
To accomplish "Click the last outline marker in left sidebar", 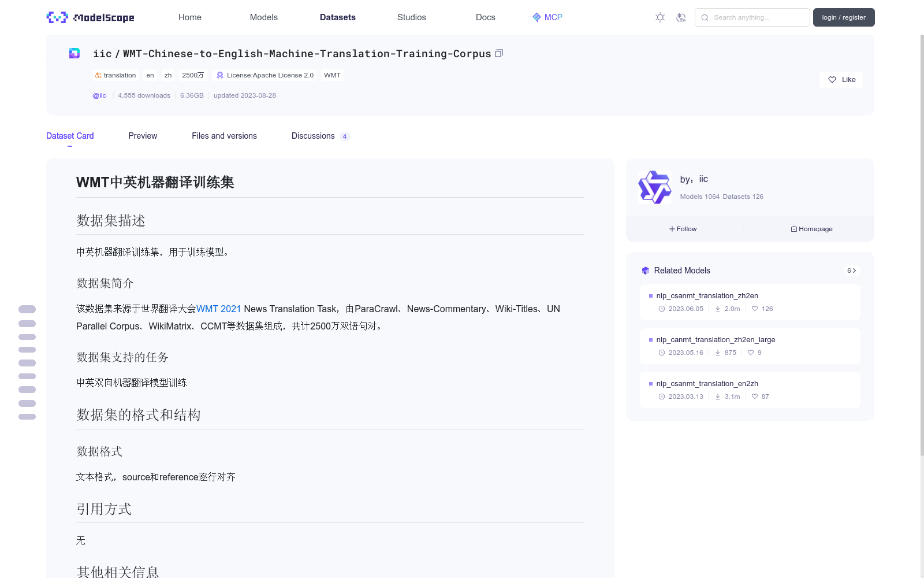I will point(27,417).
